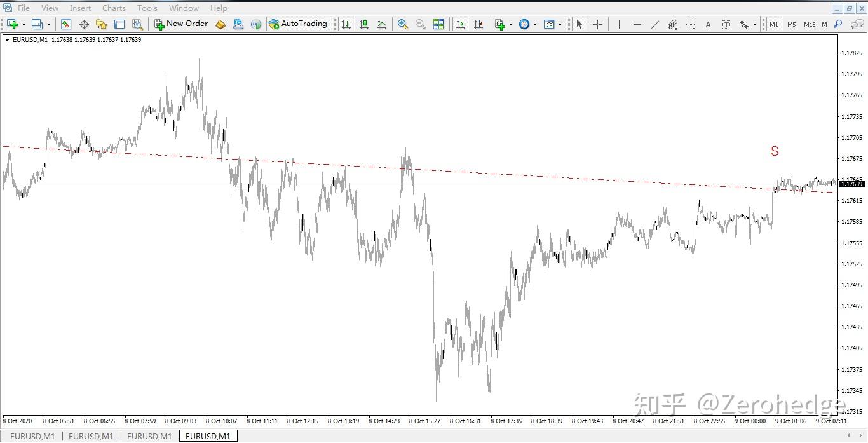The image size is (868, 443).
Task: Select the Equidistant Channel tool
Action: point(672,24)
